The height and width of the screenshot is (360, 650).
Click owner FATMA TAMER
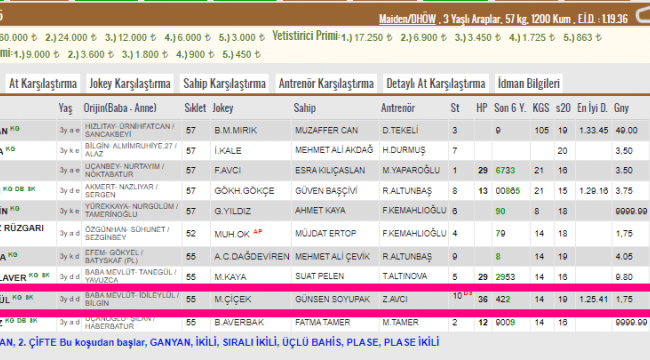point(323,322)
